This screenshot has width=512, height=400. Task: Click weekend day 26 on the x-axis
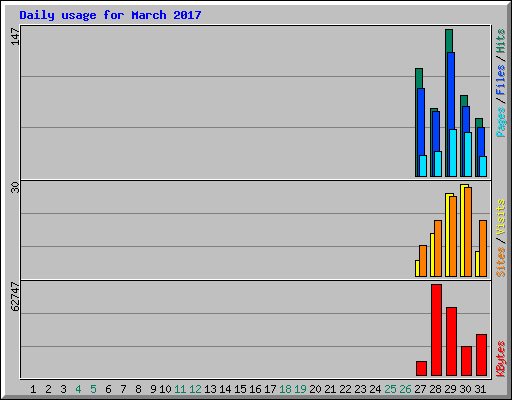405,389
